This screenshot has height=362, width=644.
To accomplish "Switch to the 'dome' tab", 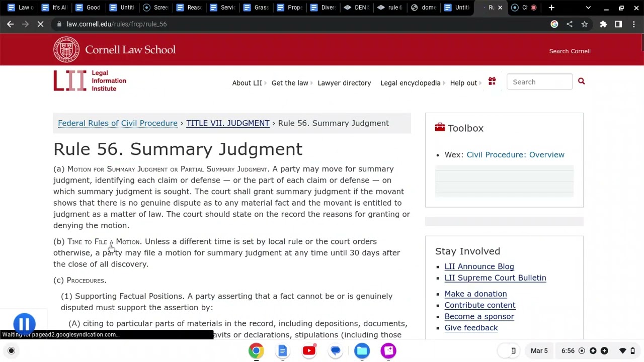I will [x=424, y=8].
